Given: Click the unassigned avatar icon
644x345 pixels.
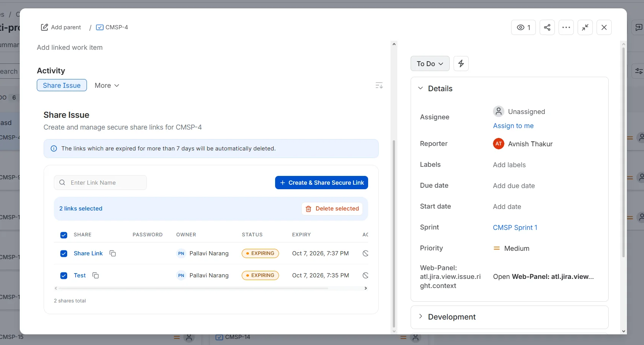Looking at the screenshot, I should pyautogui.click(x=499, y=111).
